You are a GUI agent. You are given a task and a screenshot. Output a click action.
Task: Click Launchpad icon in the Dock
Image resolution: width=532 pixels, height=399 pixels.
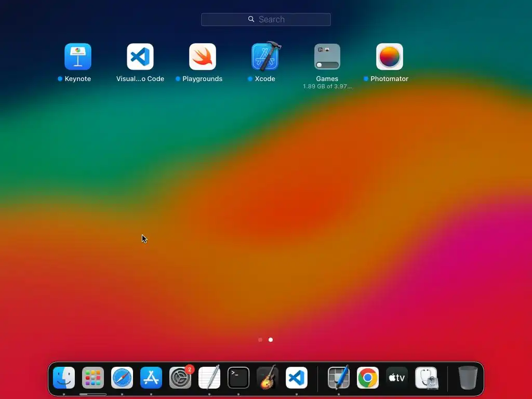(x=93, y=378)
